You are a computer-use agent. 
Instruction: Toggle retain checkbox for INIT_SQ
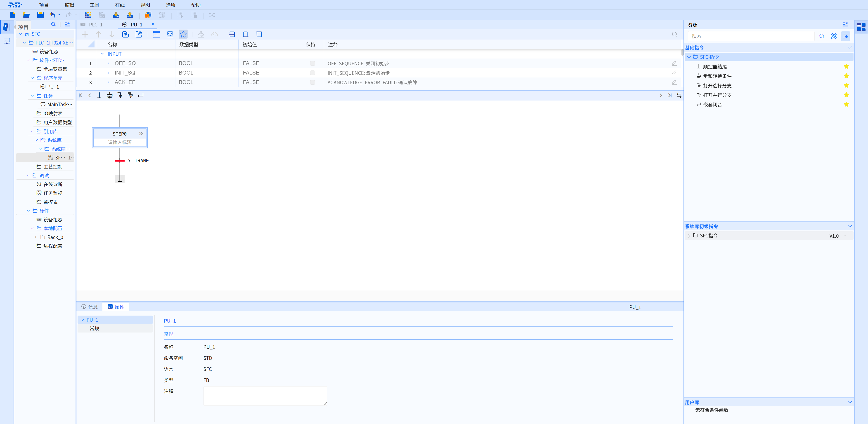(312, 73)
